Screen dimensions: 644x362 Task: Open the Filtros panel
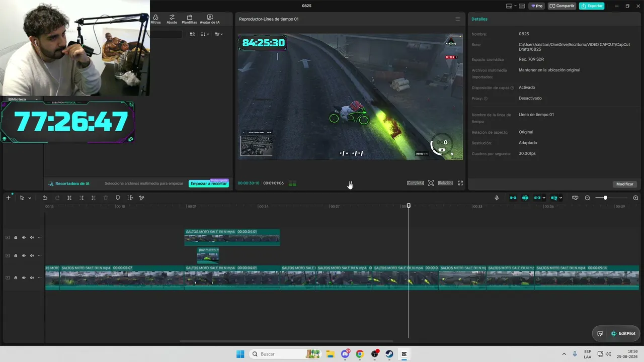pos(155,19)
